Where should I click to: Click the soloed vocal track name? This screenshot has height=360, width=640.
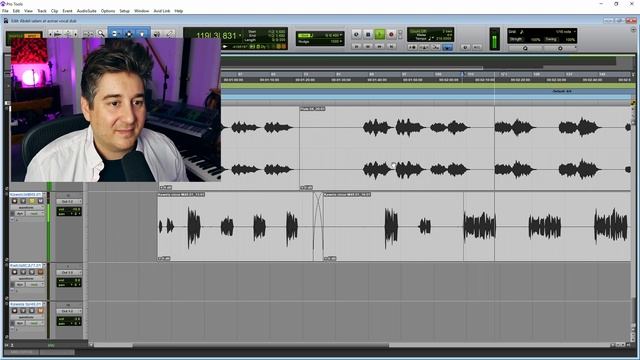pos(26,195)
